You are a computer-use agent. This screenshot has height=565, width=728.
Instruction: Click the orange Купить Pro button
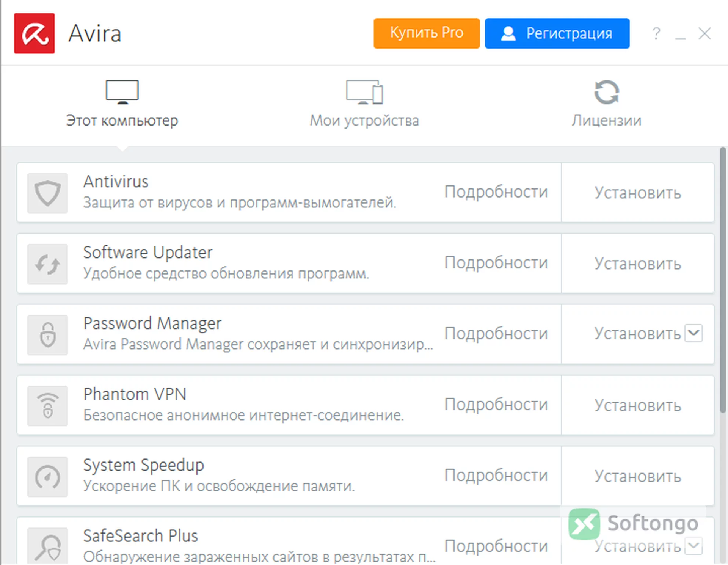427,33
